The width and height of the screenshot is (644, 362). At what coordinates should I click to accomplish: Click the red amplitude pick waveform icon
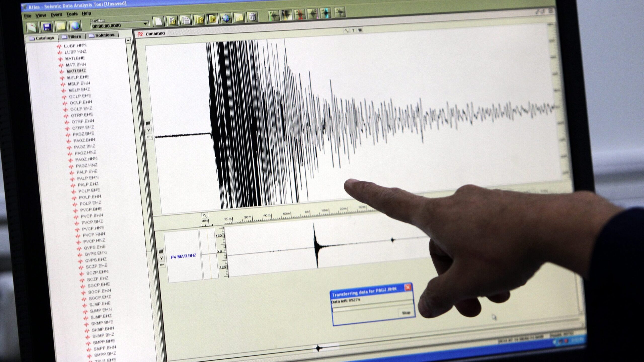tap(300, 14)
